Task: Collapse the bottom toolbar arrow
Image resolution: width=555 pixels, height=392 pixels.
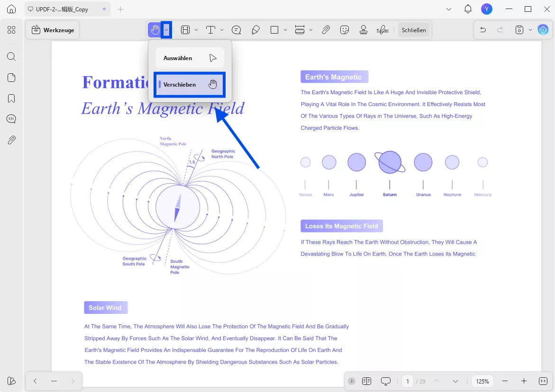Action: click(x=352, y=381)
